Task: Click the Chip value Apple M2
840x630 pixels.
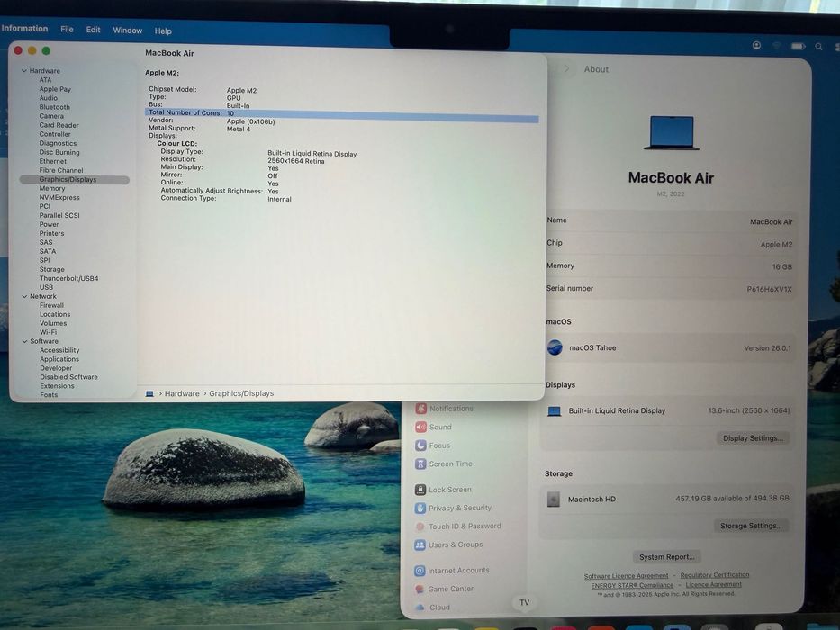Action: (776, 244)
